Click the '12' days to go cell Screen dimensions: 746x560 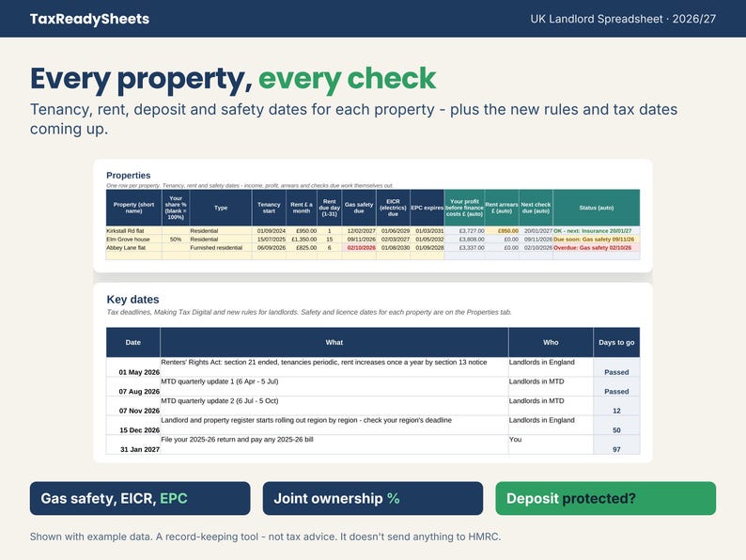pos(616,406)
